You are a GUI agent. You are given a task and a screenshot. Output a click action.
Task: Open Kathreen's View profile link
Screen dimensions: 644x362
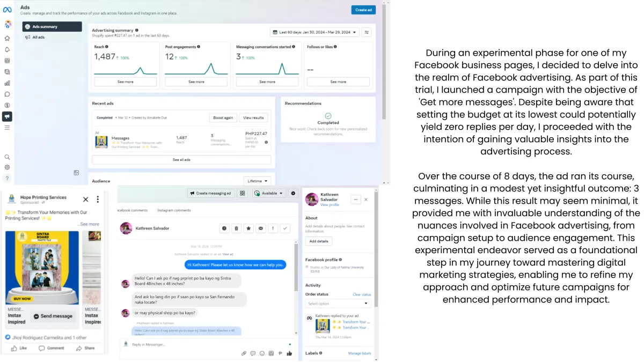330,205
